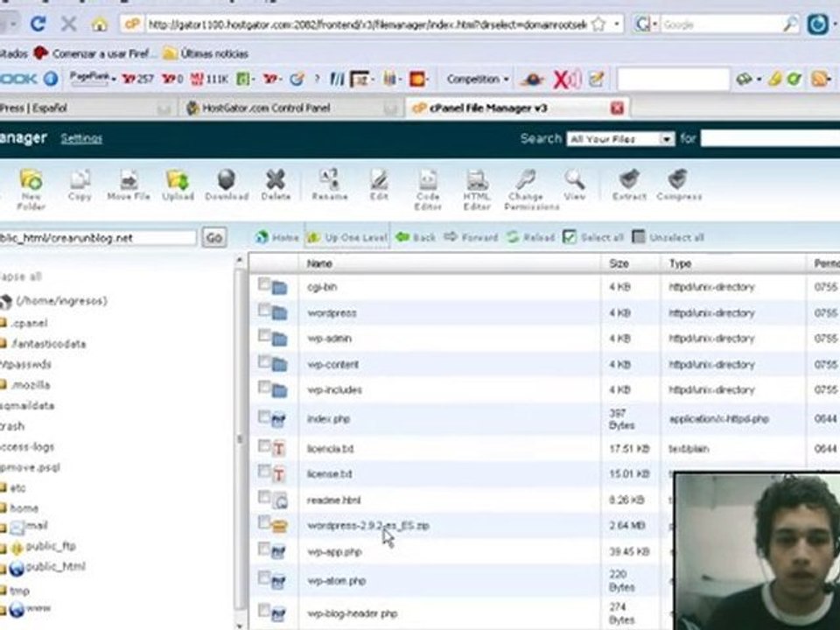Check the box for licencia.txt
Screen dimensions: 840x630
(263, 445)
